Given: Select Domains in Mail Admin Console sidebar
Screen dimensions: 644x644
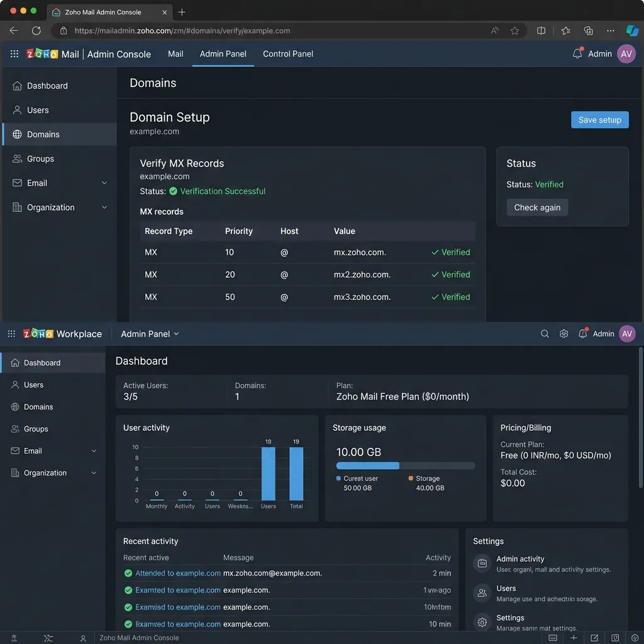Looking at the screenshot, I should coord(59,135).
